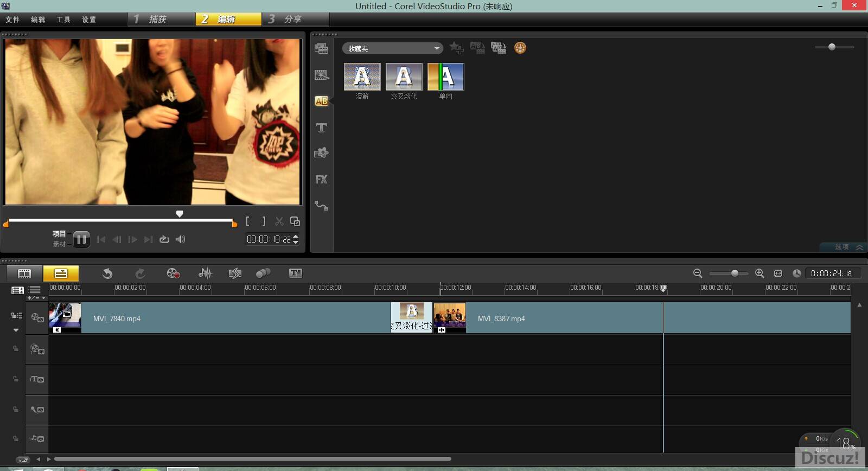Image resolution: width=868 pixels, height=471 pixels.
Task: Pause the preview playback
Action: coord(81,239)
